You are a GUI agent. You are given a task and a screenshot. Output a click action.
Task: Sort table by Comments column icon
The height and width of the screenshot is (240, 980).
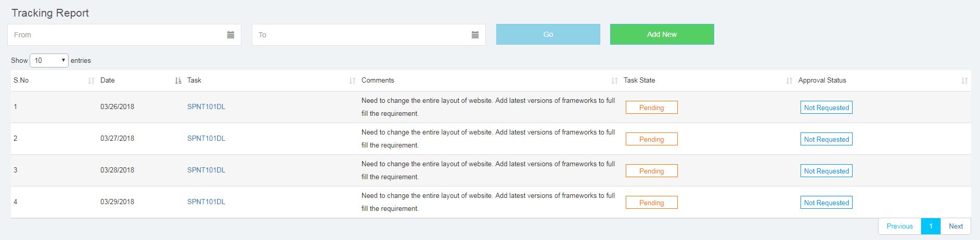pos(614,81)
